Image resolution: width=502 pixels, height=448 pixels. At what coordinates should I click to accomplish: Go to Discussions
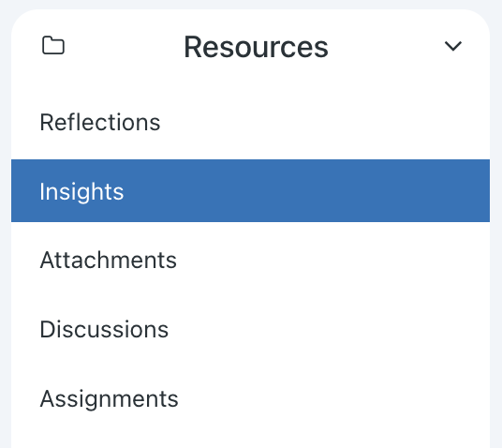[x=250, y=329]
